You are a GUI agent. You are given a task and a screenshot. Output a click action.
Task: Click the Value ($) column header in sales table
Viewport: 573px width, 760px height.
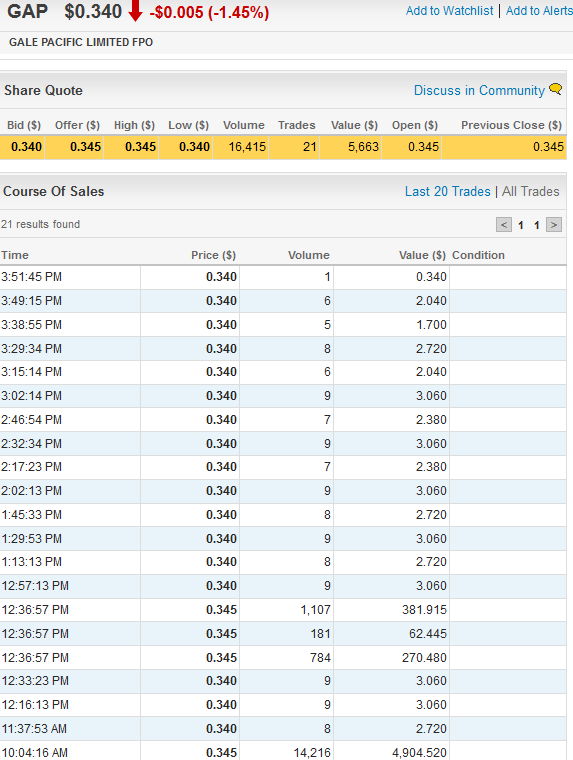(422, 255)
